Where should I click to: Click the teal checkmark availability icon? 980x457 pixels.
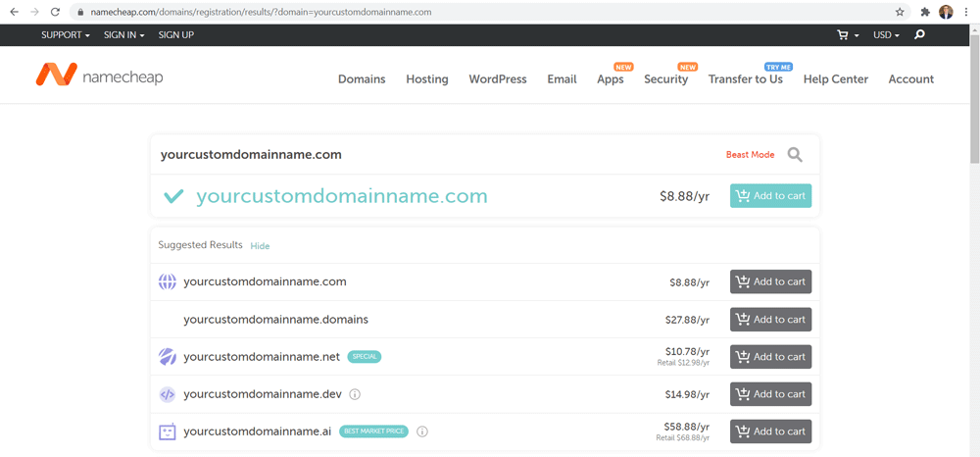tap(173, 196)
